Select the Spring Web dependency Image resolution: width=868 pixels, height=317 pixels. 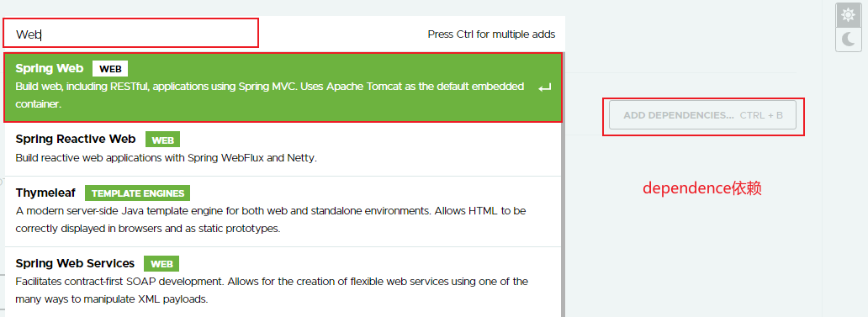[x=283, y=87]
